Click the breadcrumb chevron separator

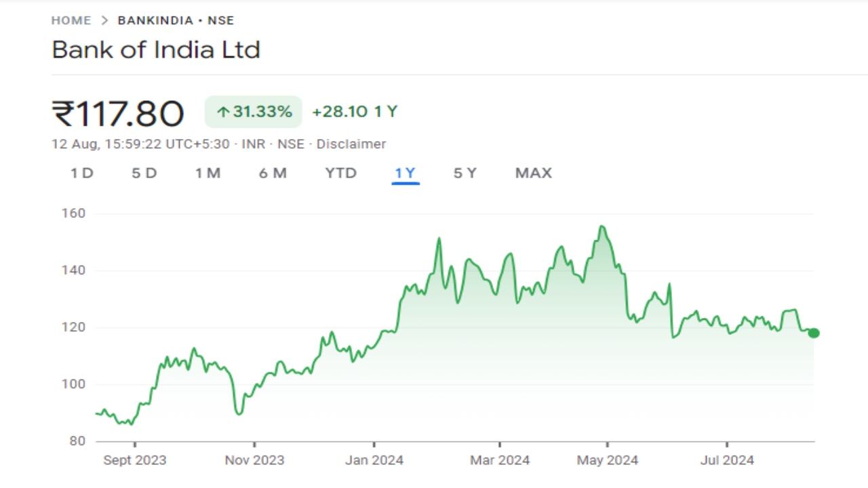[104, 20]
